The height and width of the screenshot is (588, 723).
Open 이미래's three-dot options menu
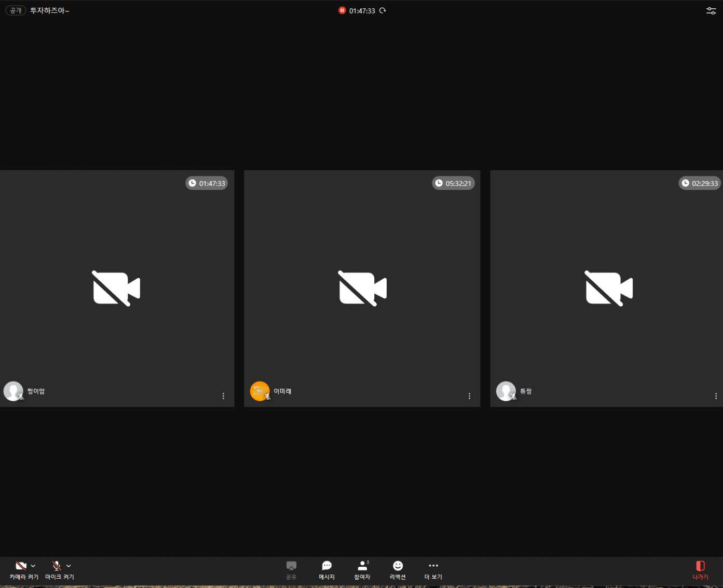click(x=469, y=396)
